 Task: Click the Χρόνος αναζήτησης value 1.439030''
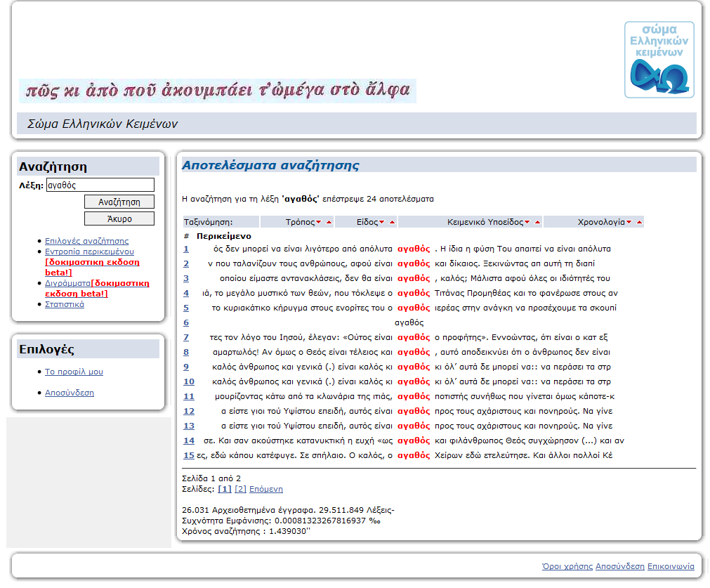[290, 531]
